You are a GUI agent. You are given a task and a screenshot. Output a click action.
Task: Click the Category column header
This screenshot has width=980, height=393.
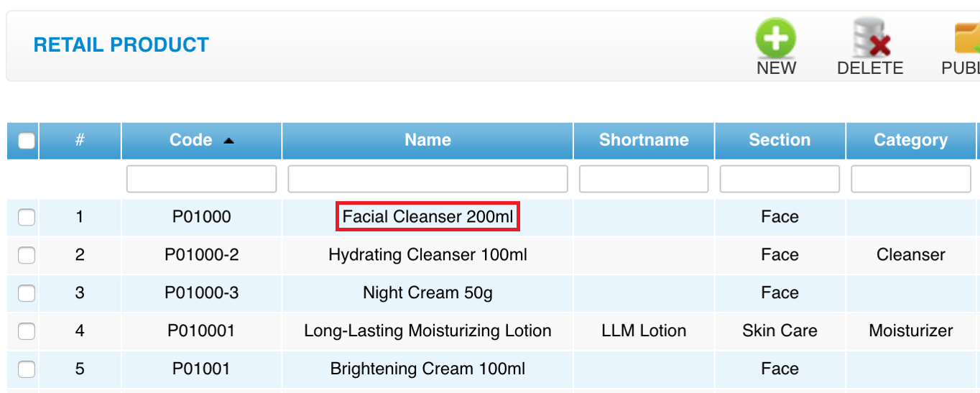[x=910, y=140]
